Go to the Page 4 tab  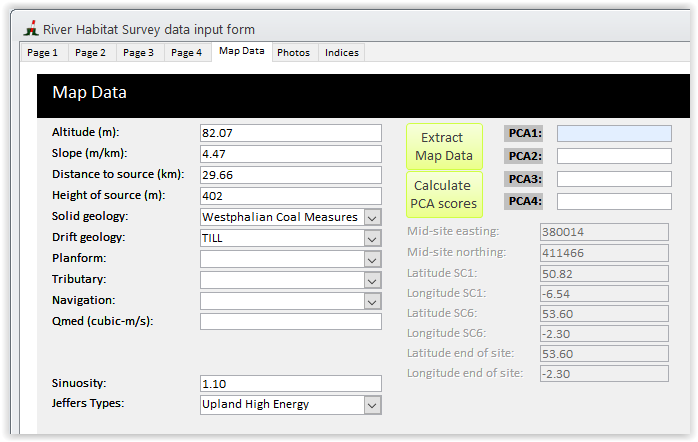[x=187, y=53]
